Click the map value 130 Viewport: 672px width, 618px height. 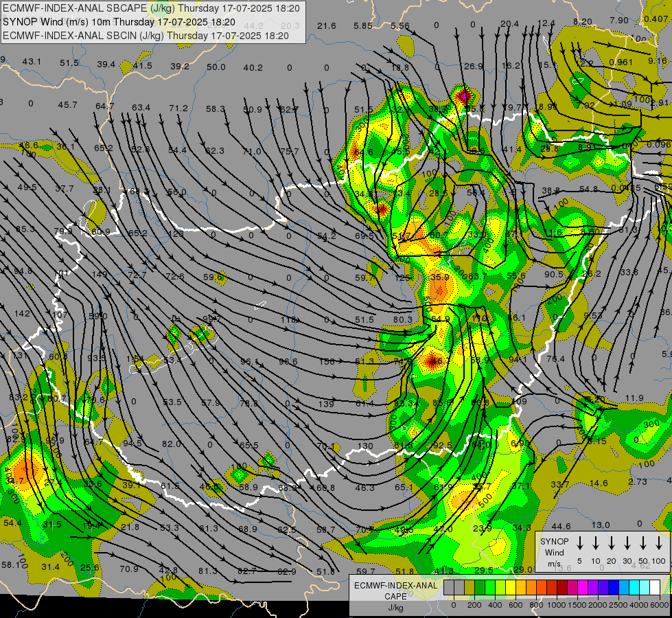point(365,446)
